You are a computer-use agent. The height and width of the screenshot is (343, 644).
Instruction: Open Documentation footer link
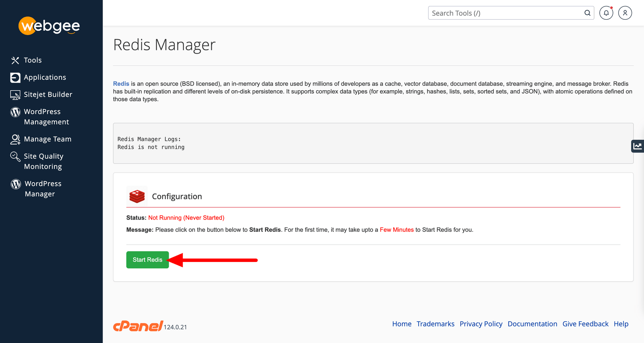pos(533,324)
